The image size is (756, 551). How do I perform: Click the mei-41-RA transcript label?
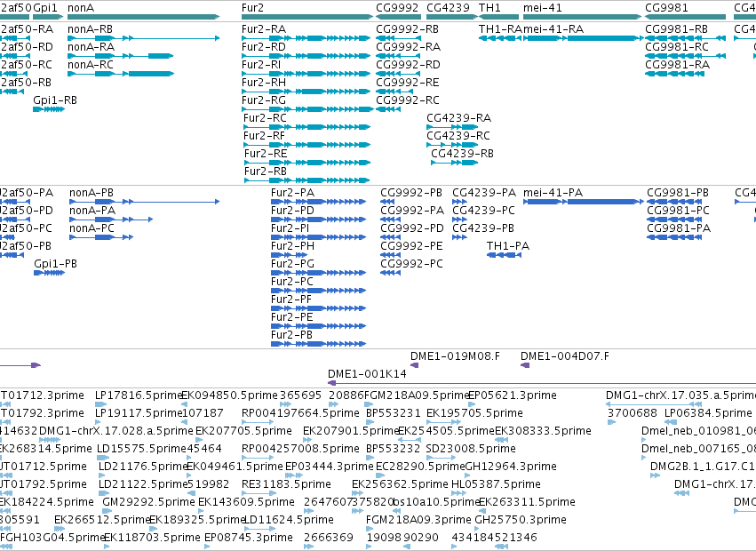click(x=553, y=29)
